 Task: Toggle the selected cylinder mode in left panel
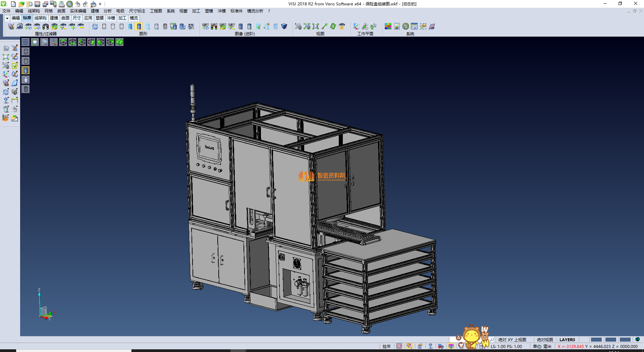click(26, 70)
